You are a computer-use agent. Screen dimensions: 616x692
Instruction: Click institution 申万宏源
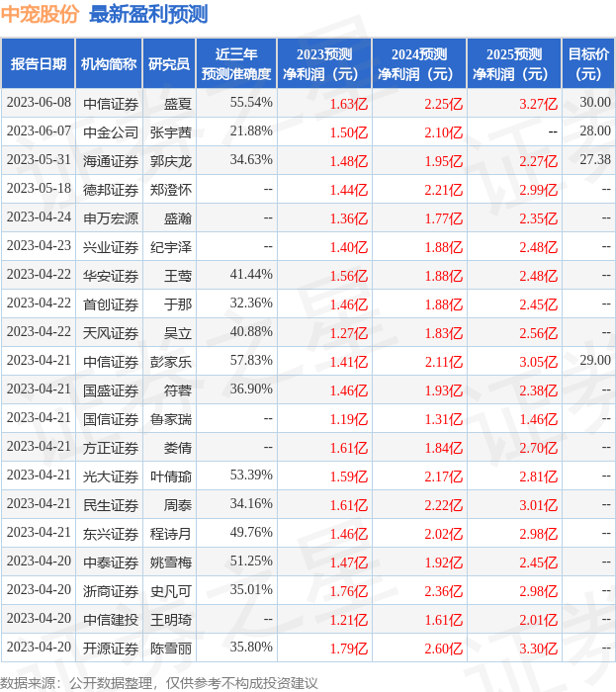tap(111, 218)
